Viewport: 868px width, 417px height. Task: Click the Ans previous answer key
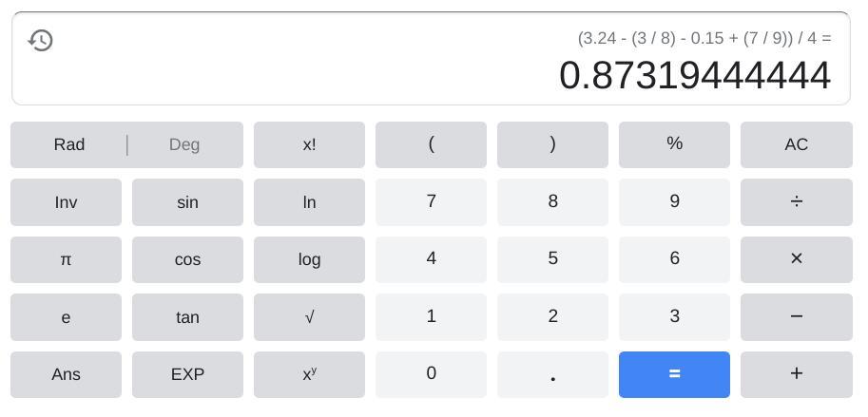pos(66,374)
